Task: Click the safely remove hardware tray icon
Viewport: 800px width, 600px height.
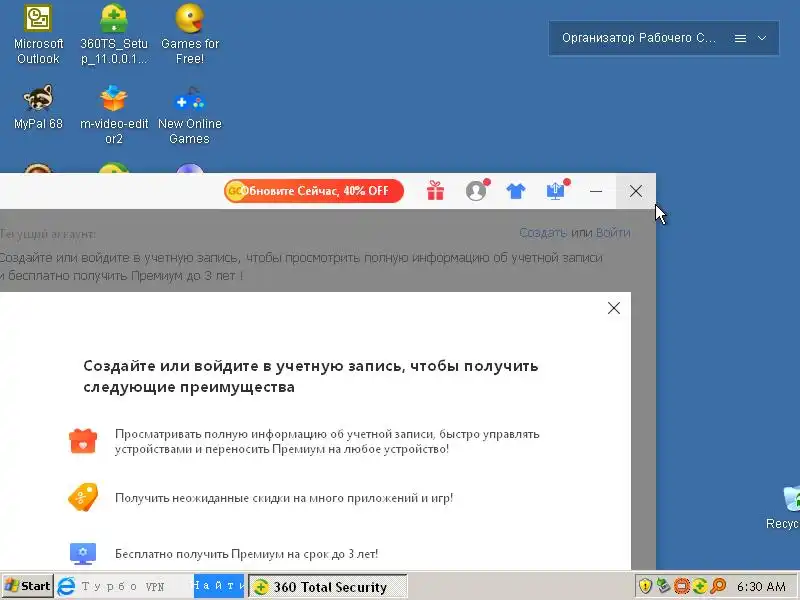Action: click(663, 586)
